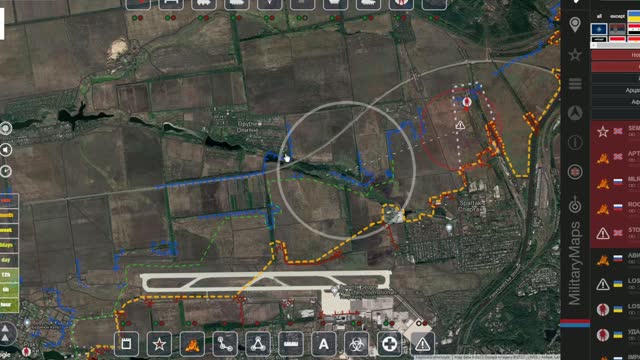
Task: Mute sound with the speaker button
Action: click(x=6, y=150)
